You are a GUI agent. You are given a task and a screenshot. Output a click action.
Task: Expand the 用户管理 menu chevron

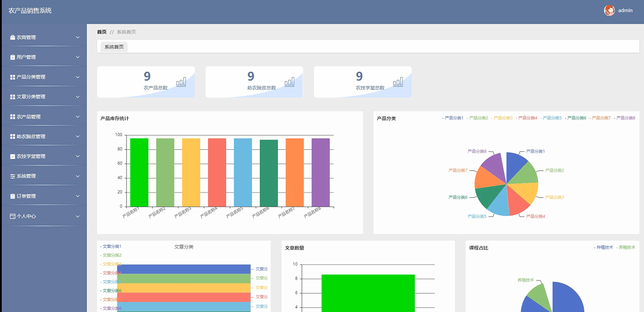click(78, 57)
